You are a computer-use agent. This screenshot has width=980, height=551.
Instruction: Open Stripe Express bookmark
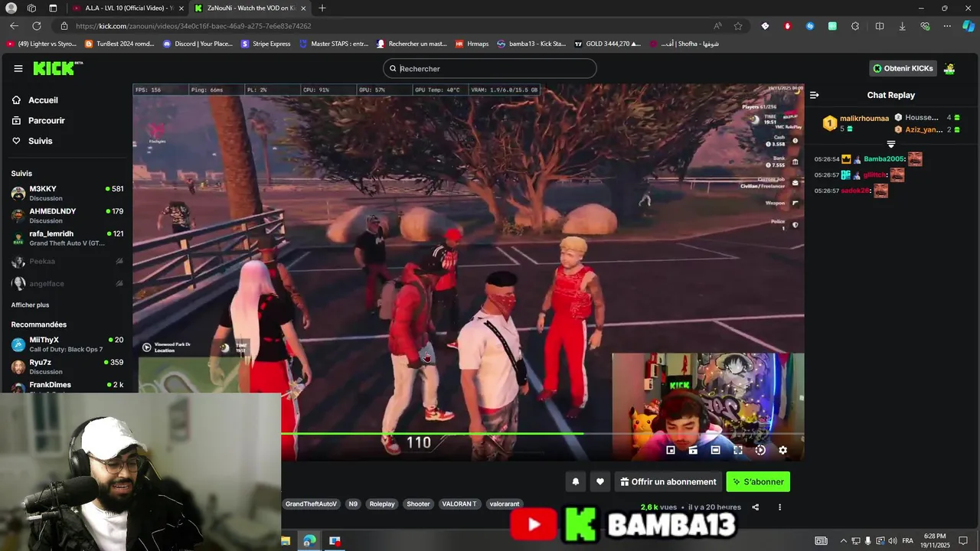(266, 44)
